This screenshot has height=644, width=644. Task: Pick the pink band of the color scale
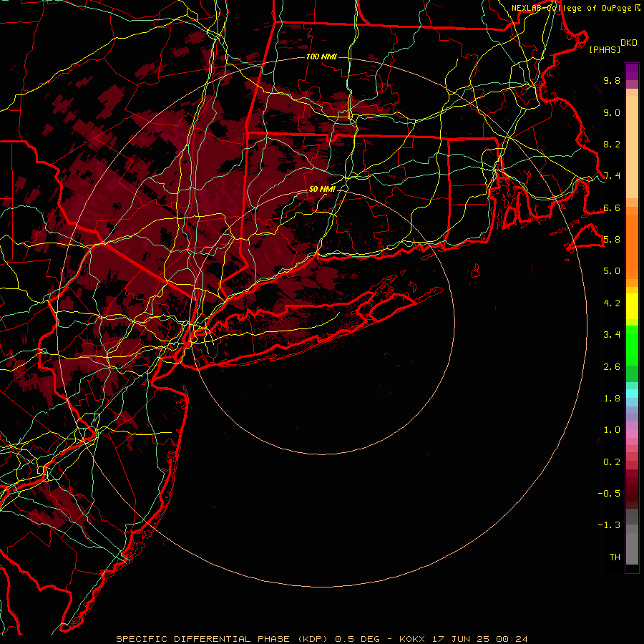632,434
